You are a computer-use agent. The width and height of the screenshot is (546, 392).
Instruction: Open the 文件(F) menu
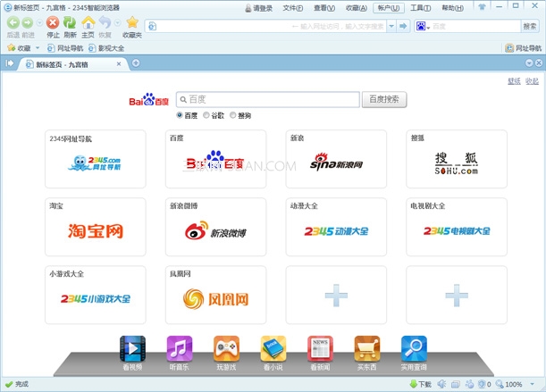(x=293, y=8)
